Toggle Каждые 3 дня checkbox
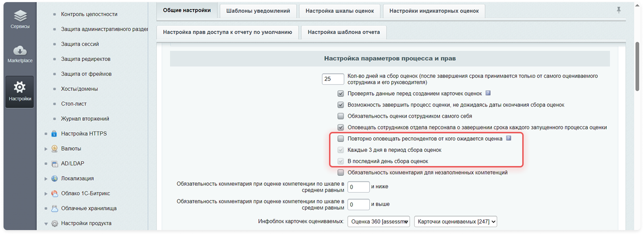The height and width of the screenshot is (235, 644). coord(341,150)
